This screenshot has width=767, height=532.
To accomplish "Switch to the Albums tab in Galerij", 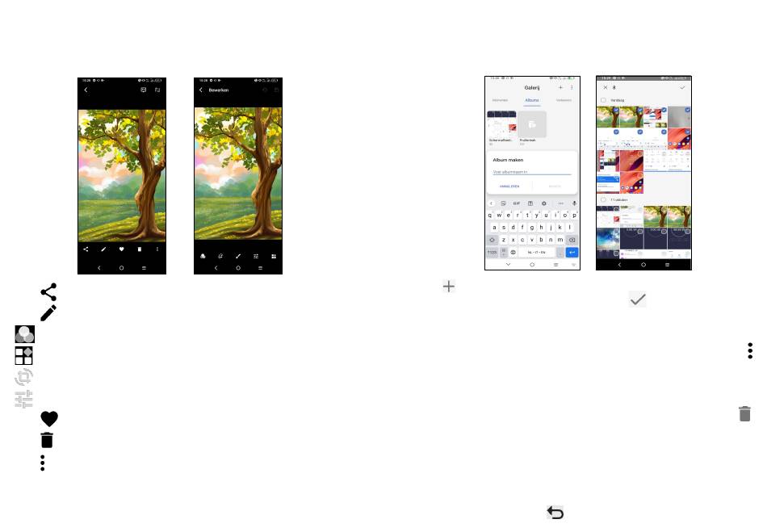I will click(532, 101).
